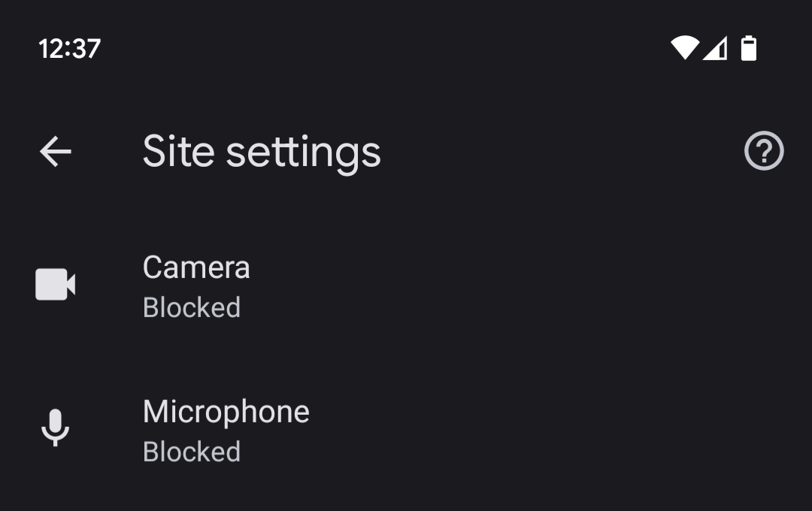This screenshot has height=511, width=812.
Task: Click the microphone icon
Action: pyautogui.click(x=55, y=428)
